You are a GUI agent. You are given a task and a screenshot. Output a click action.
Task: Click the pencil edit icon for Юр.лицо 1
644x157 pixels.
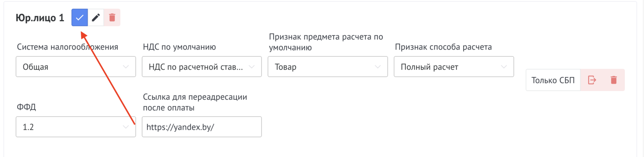(96, 18)
